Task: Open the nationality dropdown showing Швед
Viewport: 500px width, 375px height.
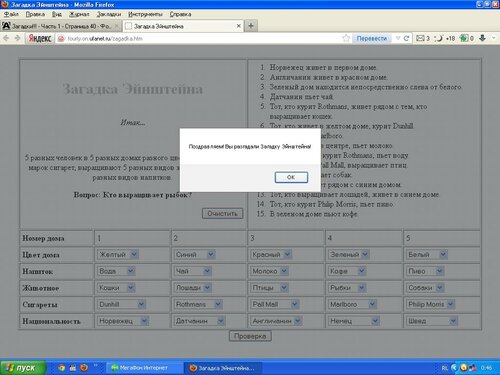Action: point(432,321)
